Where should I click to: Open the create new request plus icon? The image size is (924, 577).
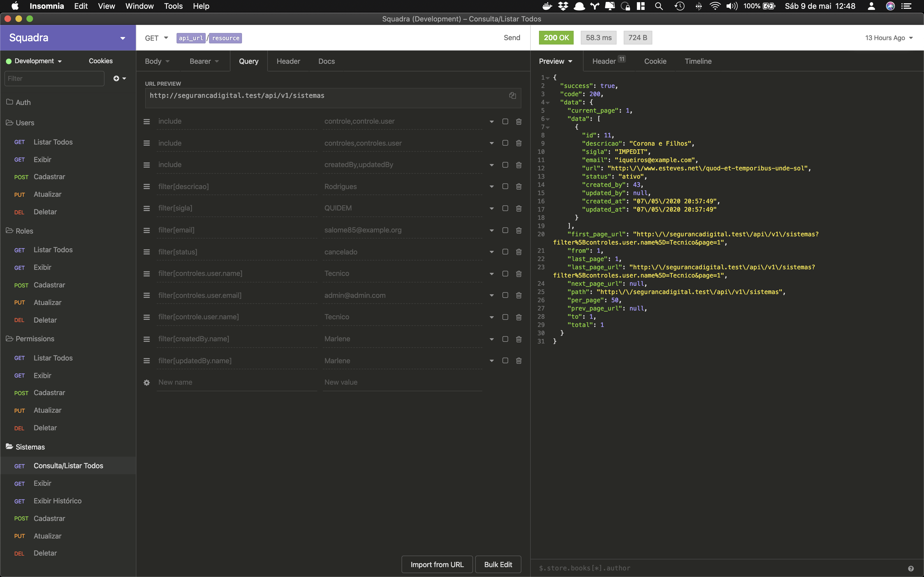tap(116, 78)
